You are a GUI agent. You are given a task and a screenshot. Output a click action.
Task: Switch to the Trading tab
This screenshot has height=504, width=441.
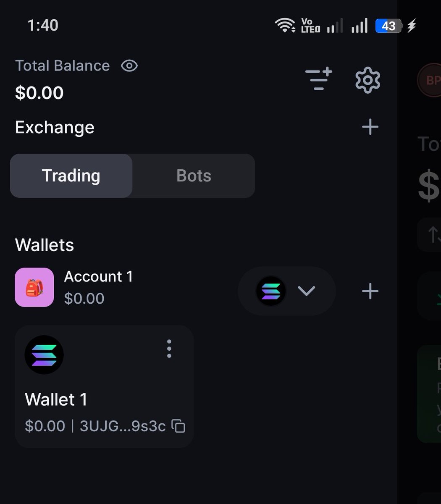(x=71, y=176)
